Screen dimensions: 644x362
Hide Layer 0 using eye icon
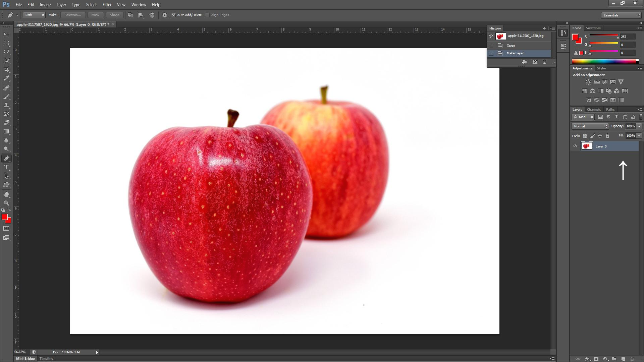pyautogui.click(x=575, y=146)
